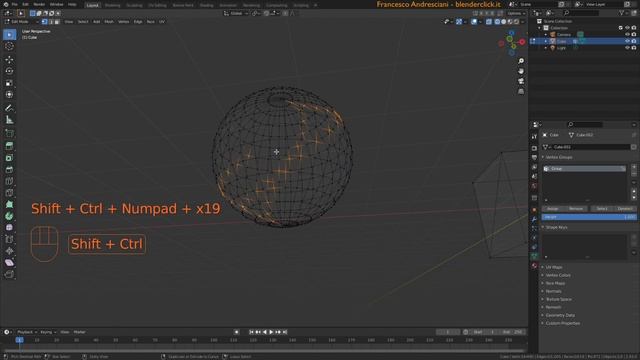This screenshot has width=640, height=360.
Task: Open the File menu
Action: pyautogui.click(x=15, y=4)
